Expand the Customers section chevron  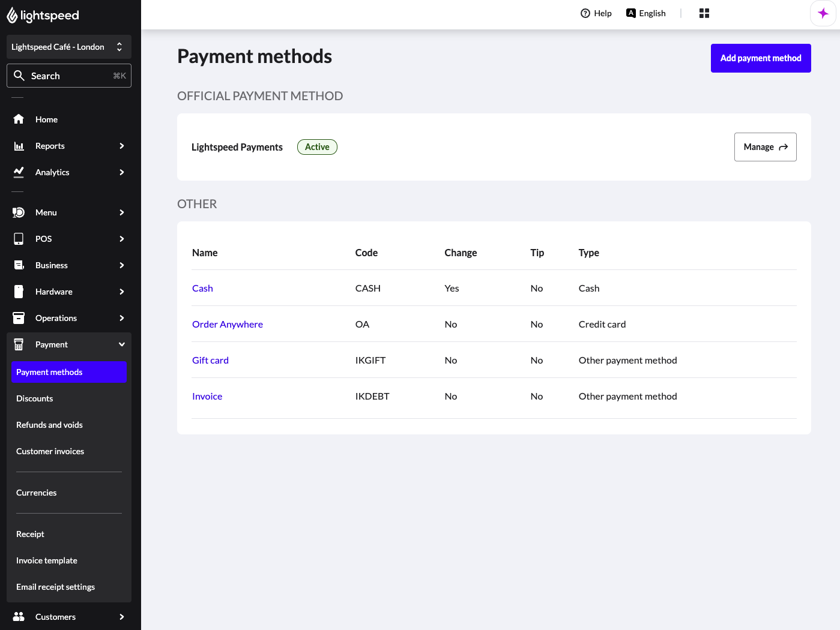122,617
